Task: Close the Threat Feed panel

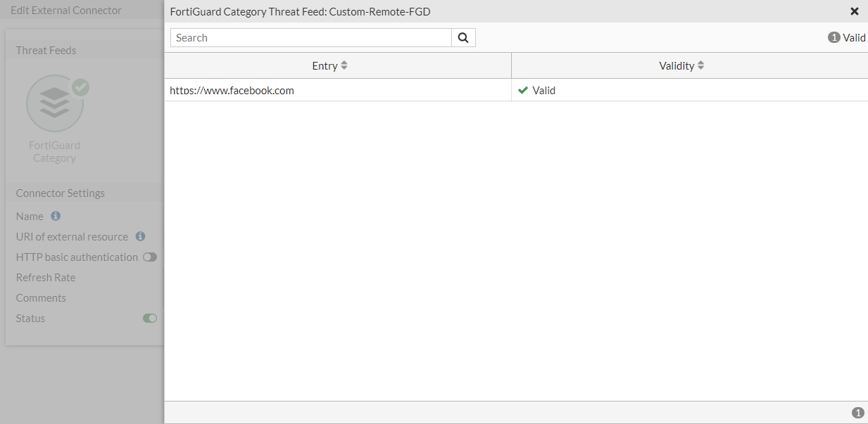Action: 855,11
